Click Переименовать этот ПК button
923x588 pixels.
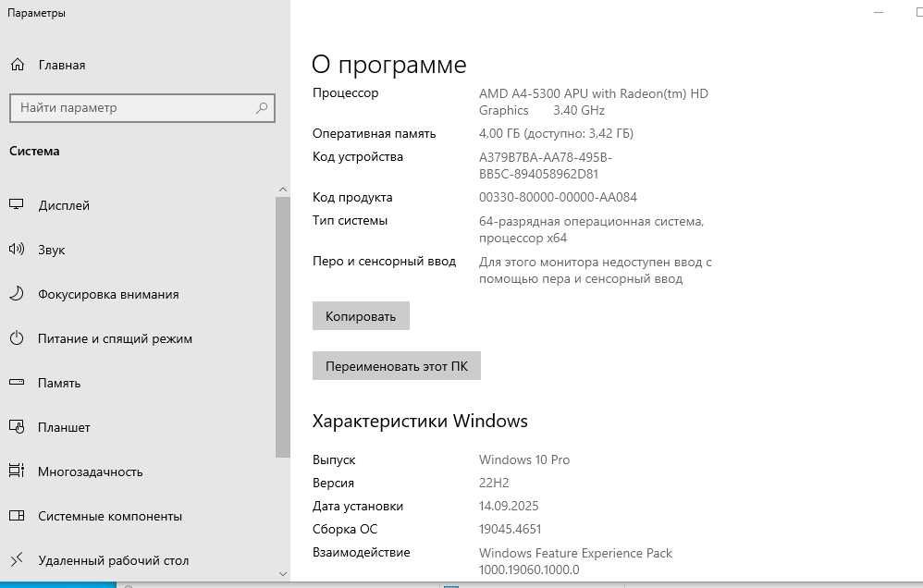(x=397, y=366)
